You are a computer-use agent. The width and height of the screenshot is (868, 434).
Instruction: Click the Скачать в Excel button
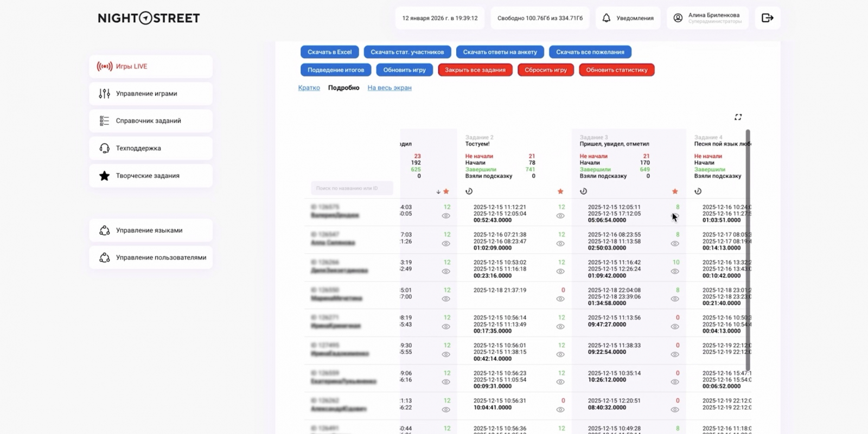tap(330, 52)
